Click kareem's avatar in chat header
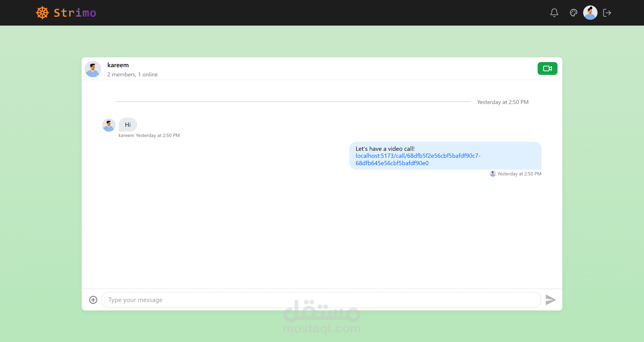Screen dimensions: 644x342 pos(93,69)
